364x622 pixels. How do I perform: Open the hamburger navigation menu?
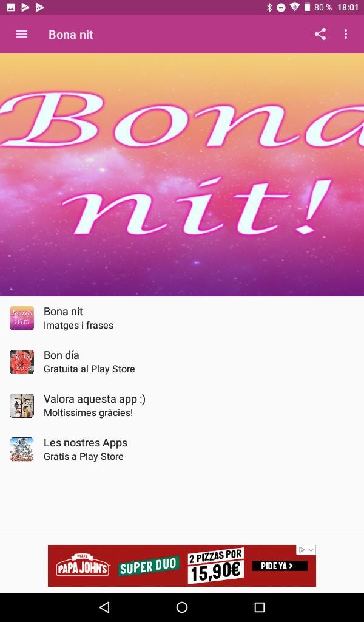pyautogui.click(x=22, y=34)
